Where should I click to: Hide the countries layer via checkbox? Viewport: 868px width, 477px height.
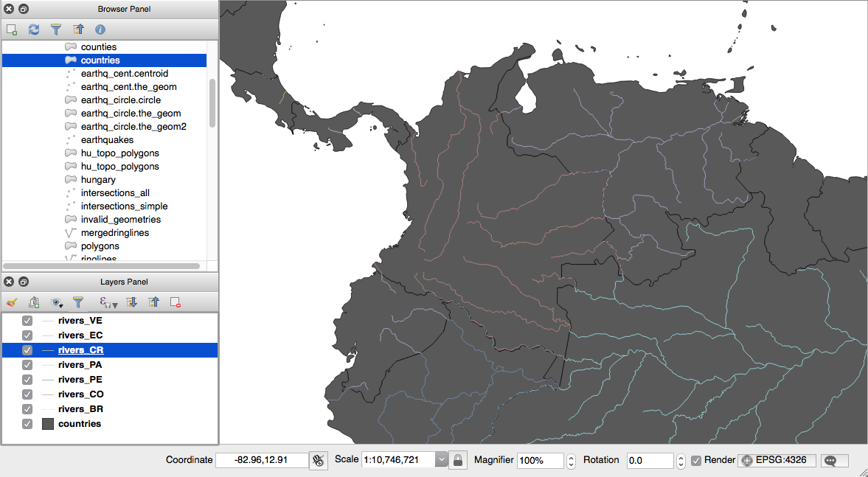27,424
